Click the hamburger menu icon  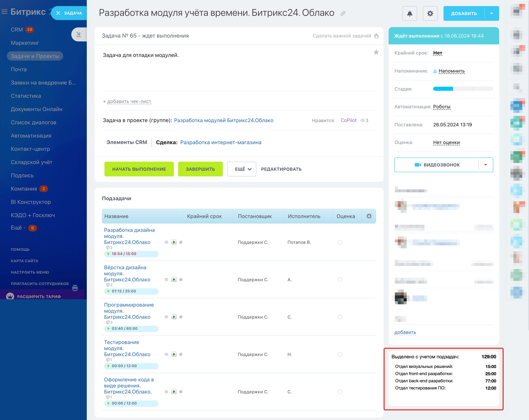point(4,12)
